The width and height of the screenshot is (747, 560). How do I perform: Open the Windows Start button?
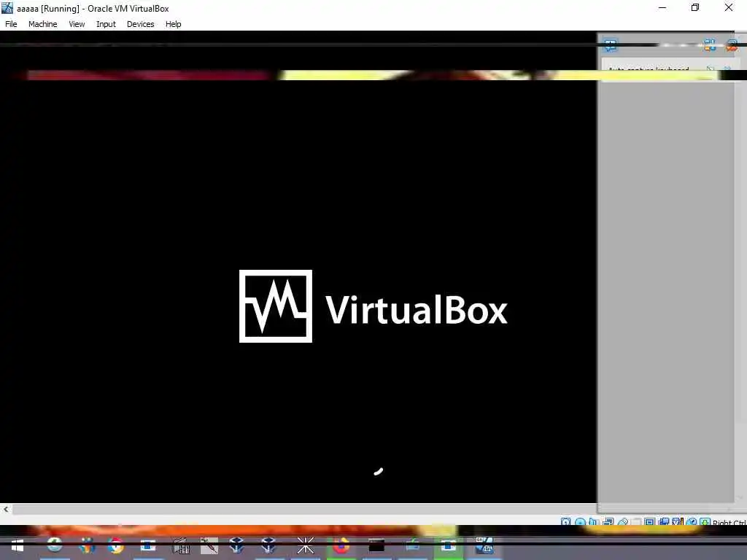point(18,545)
